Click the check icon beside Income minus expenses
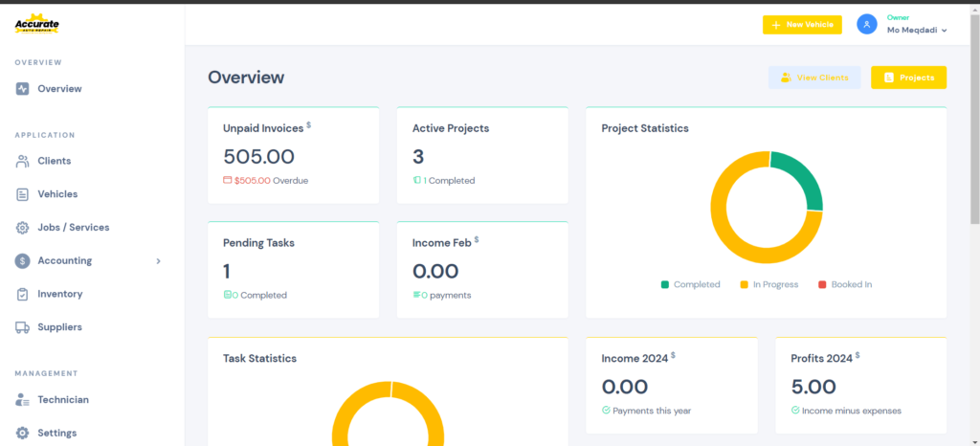The height and width of the screenshot is (446, 980). tap(795, 411)
